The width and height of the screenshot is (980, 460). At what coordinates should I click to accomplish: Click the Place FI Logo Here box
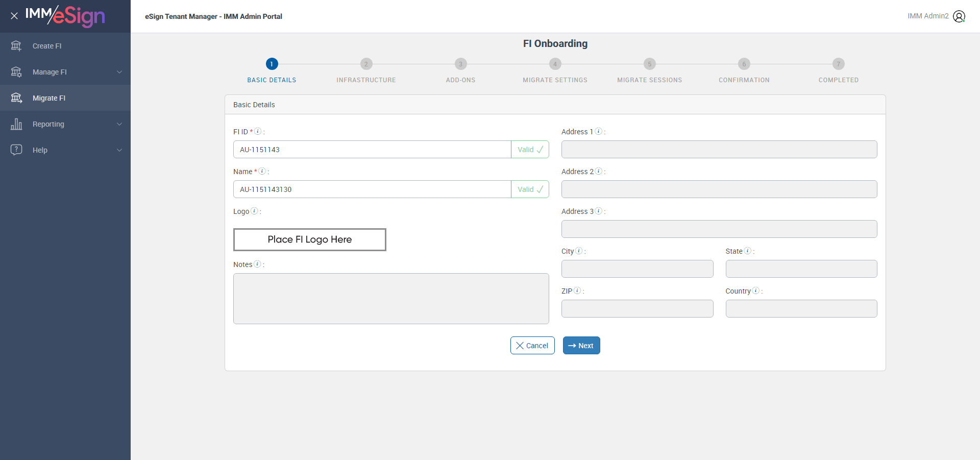coord(309,239)
